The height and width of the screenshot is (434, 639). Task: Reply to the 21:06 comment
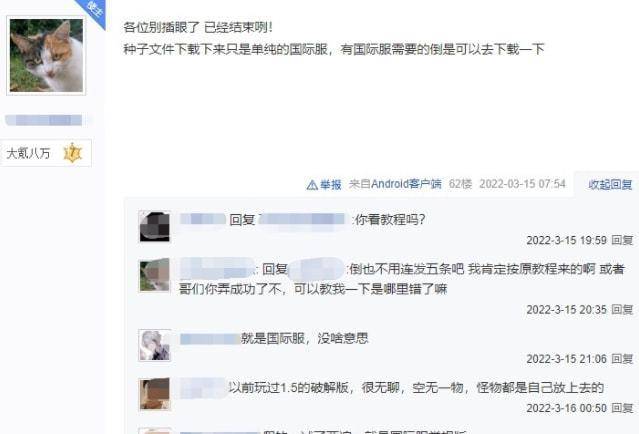pyautogui.click(x=622, y=359)
